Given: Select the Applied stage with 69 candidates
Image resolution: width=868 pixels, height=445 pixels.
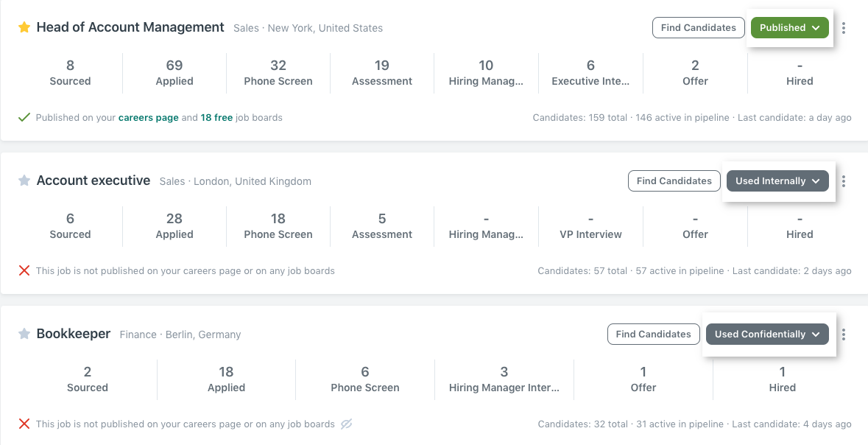Looking at the screenshot, I should 174,72.
